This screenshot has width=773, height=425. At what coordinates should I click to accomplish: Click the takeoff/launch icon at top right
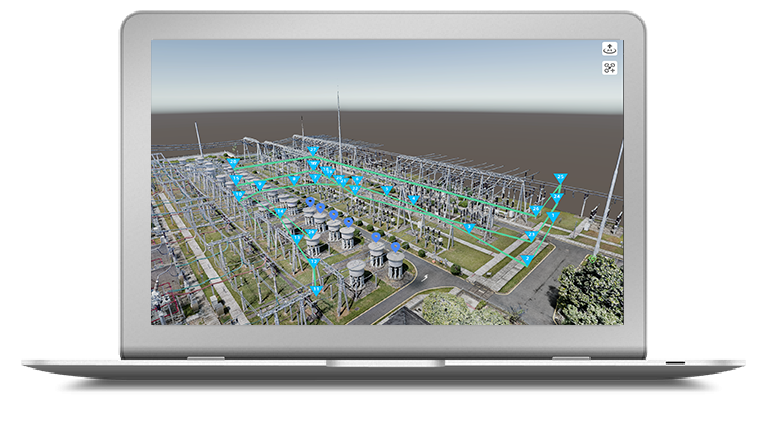(610, 48)
